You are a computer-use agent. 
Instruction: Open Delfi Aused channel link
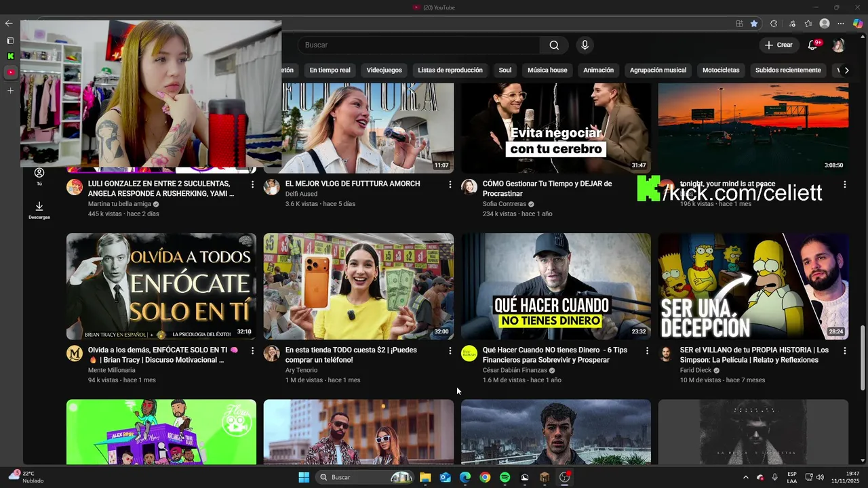pos(301,194)
